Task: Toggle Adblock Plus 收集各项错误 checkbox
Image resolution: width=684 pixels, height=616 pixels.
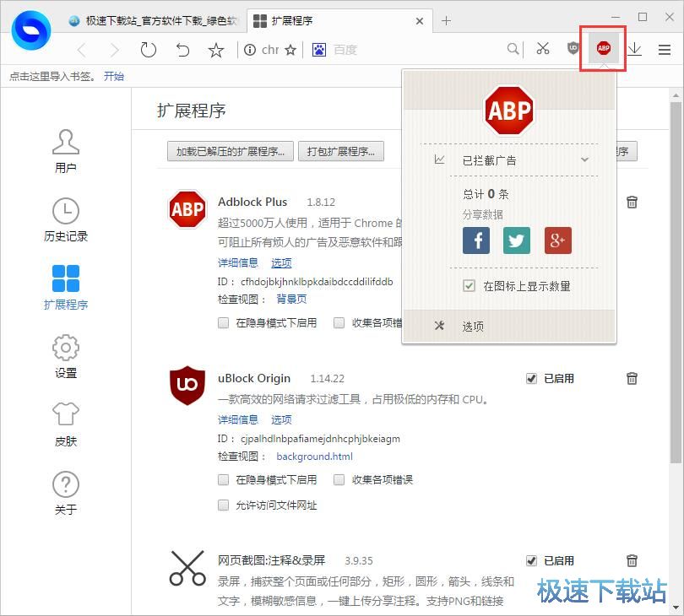Action: tap(339, 323)
